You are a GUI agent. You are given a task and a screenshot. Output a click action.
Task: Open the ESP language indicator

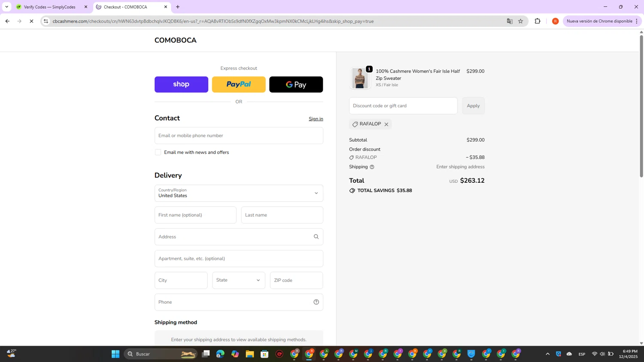click(582, 354)
